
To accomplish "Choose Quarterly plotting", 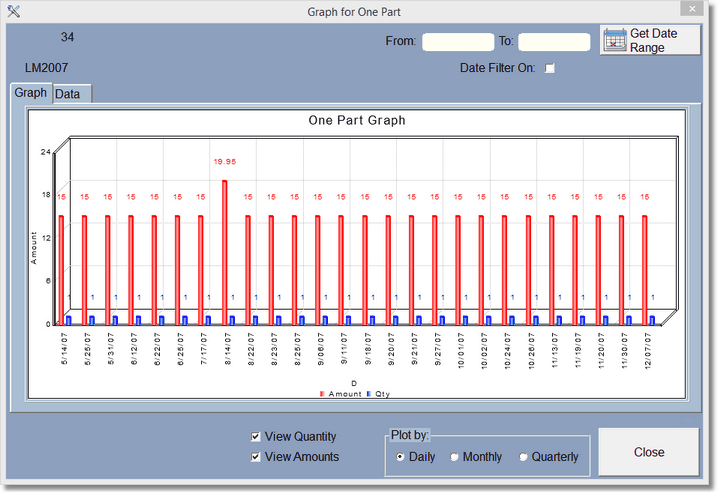I will tap(523, 457).
